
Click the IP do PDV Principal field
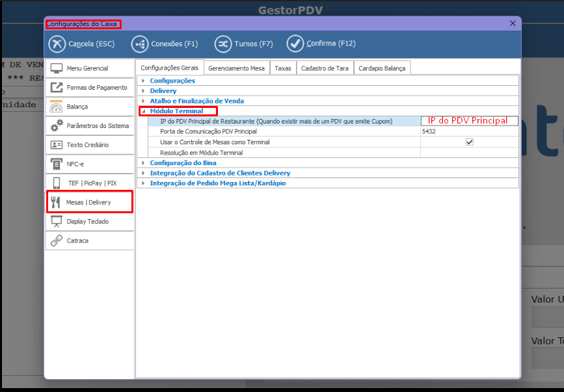469,121
